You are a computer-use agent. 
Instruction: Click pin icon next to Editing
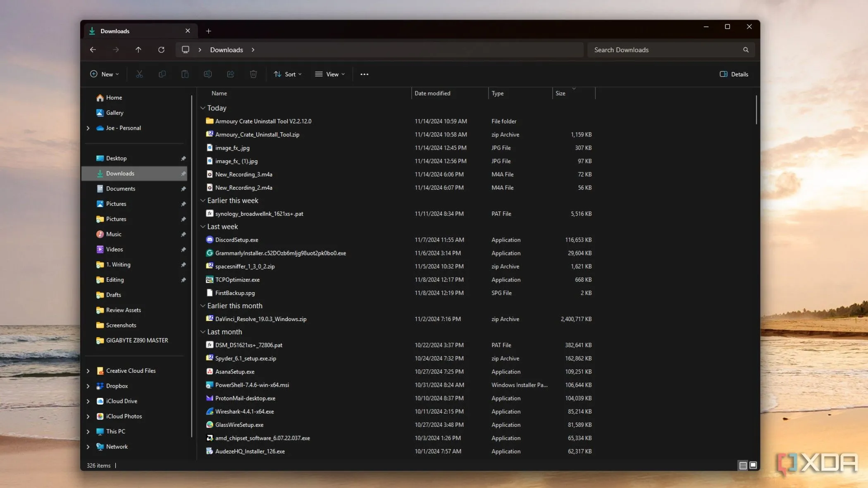tap(183, 280)
